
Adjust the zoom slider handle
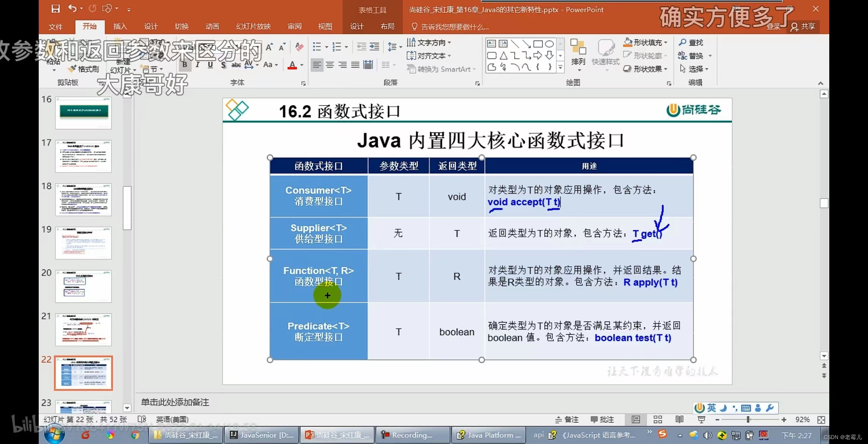click(x=748, y=419)
